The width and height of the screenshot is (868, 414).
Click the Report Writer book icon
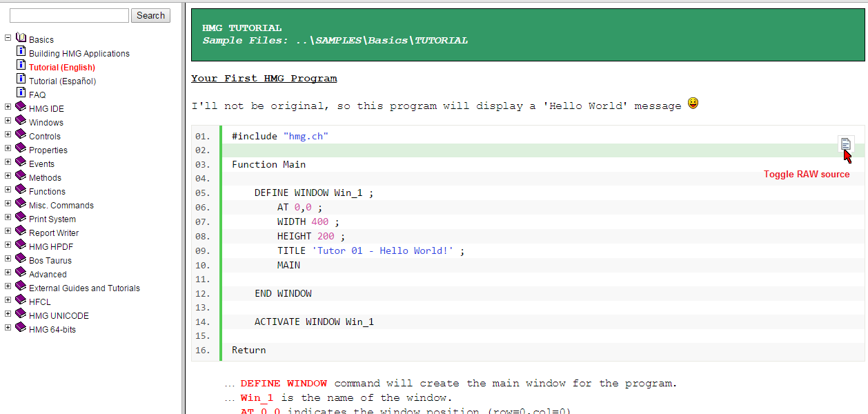[x=21, y=231]
